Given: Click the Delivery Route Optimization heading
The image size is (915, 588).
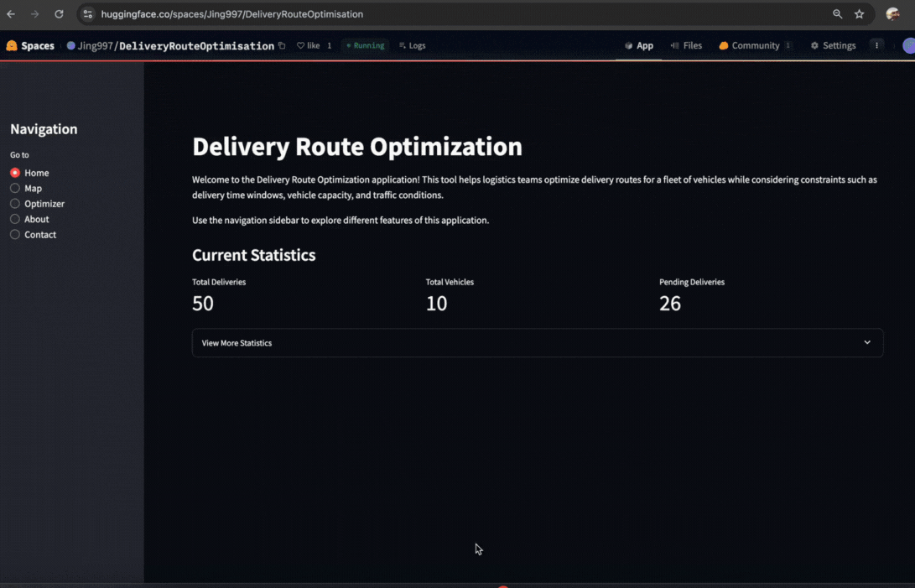Looking at the screenshot, I should point(357,146).
